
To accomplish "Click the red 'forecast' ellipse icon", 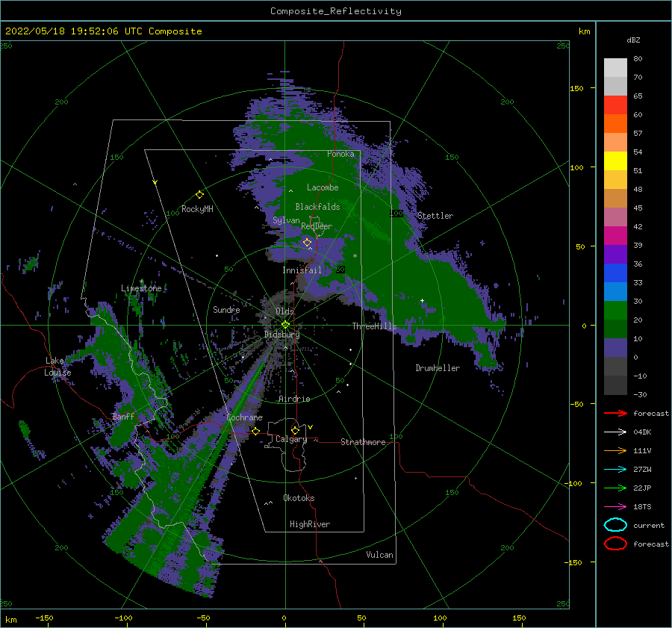I will pyautogui.click(x=615, y=544).
